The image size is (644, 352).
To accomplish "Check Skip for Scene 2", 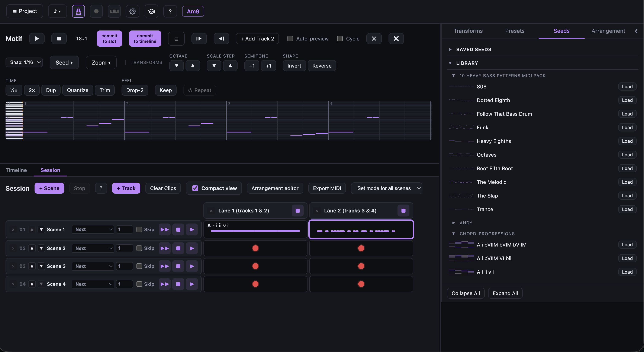I will click(139, 248).
